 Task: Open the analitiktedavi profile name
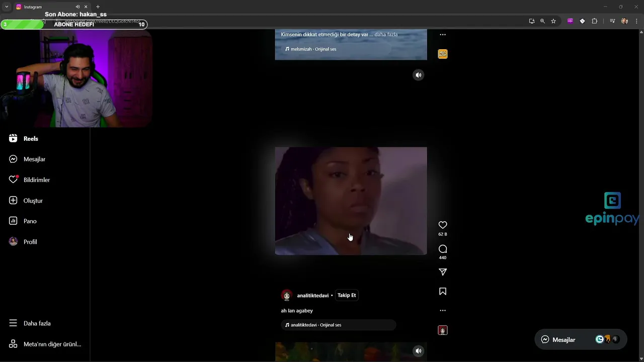click(312, 296)
